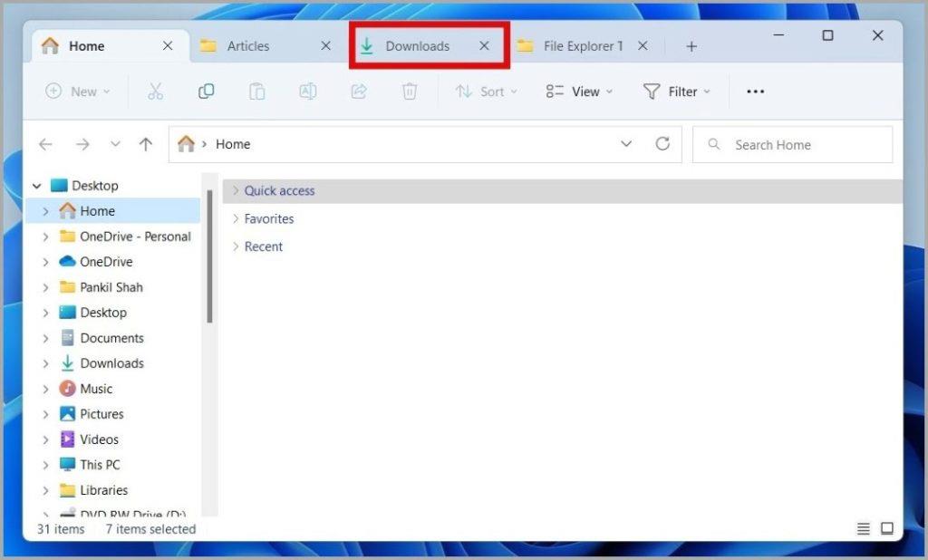Click the navigation pane scrollbar
The width and height of the screenshot is (928, 560).
pyautogui.click(x=209, y=256)
